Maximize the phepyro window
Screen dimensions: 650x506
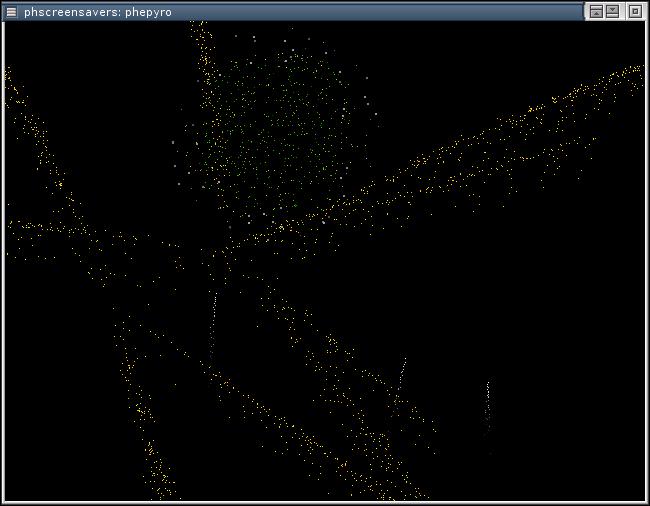tap(635, 12)
